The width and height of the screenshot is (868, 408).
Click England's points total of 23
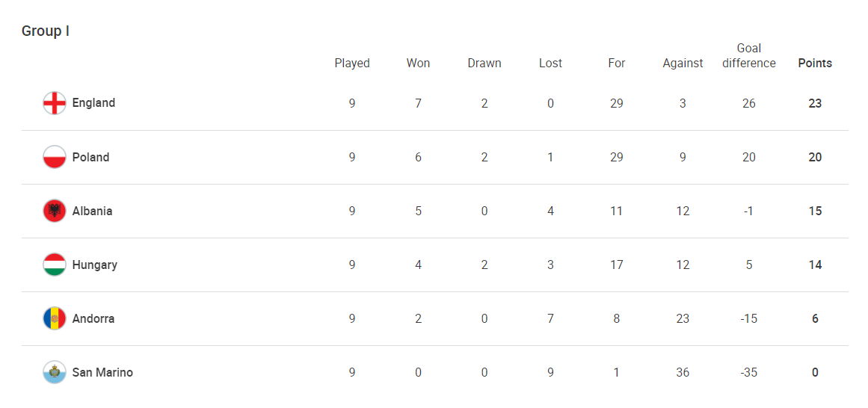point(815,103)
